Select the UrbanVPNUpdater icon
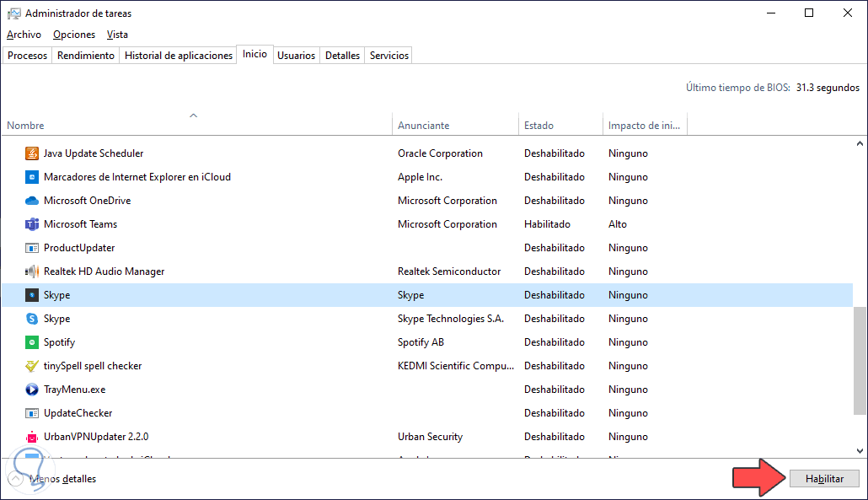868x500 pixels. [x=32, y=437]
